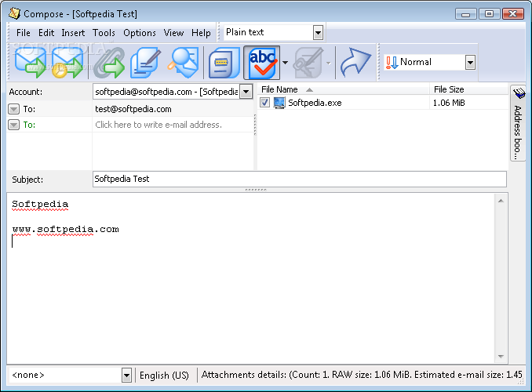
Task: Open recipient type dropdown for test@softpedia.com
Action: click(13, 109)
